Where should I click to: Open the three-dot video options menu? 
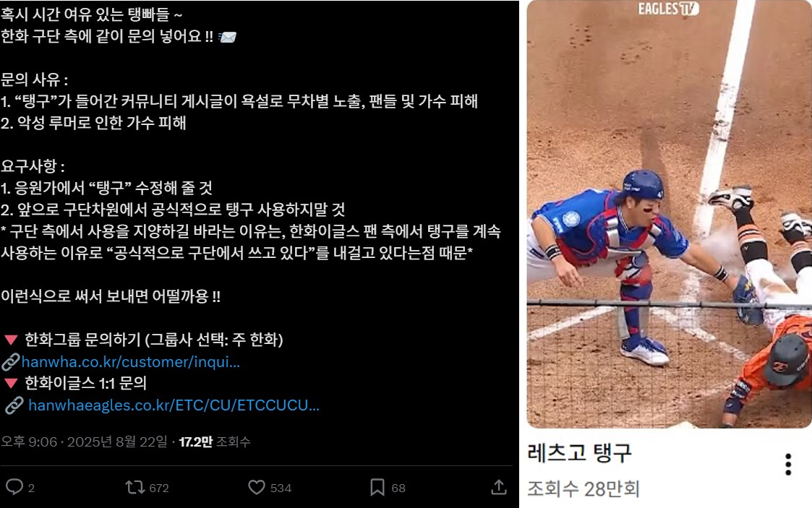(788, 465)
